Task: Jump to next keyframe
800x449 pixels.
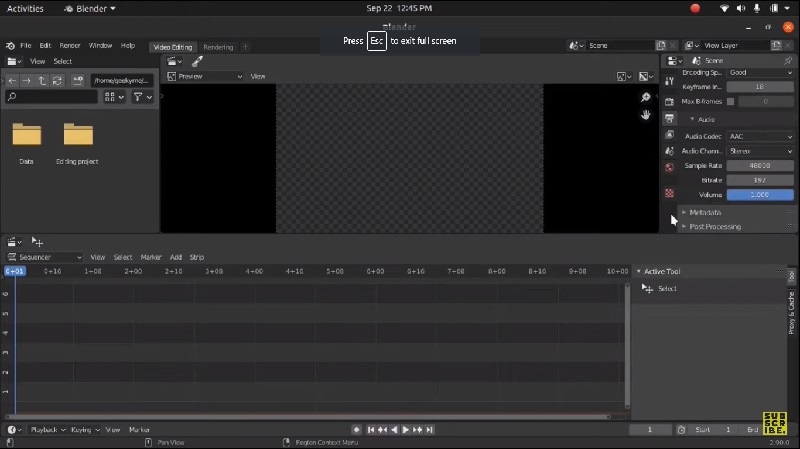Action: [x=418, y=430]
